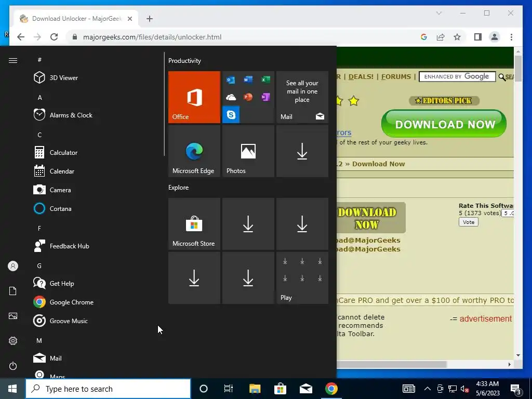Open Chrome three-dot menu

point(511,37)
